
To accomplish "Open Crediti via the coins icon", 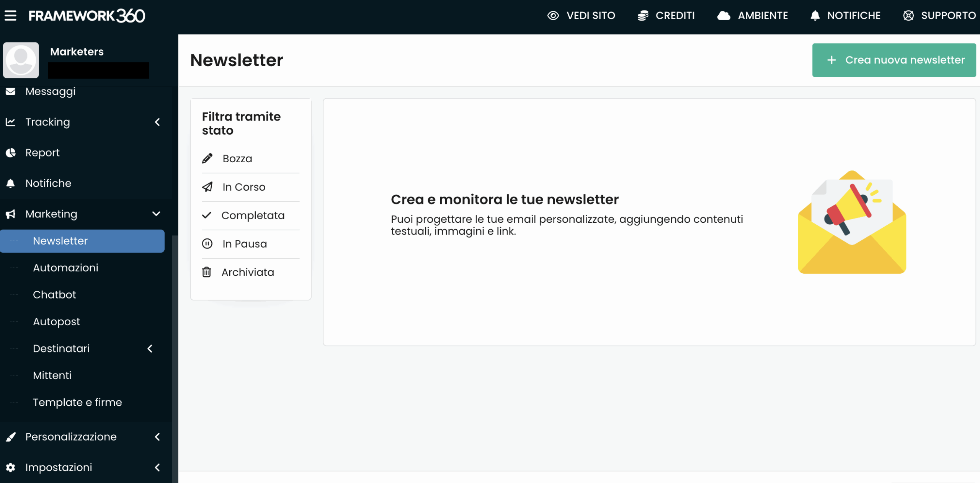I will (643, 16).
